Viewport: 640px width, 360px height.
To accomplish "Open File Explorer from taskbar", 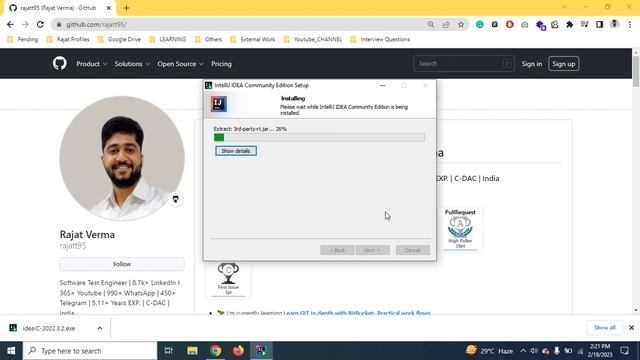I will (x=192, y=351).
